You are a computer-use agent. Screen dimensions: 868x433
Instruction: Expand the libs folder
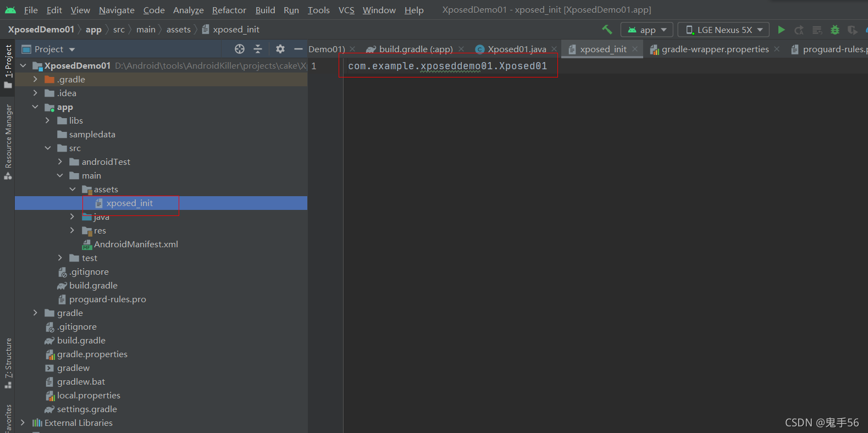(x=48, y=120)
